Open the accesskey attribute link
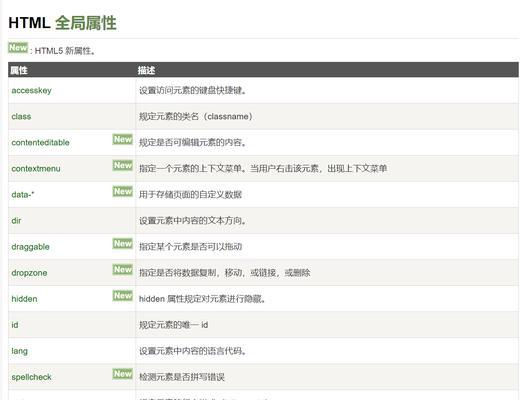 tap(31, 91)
